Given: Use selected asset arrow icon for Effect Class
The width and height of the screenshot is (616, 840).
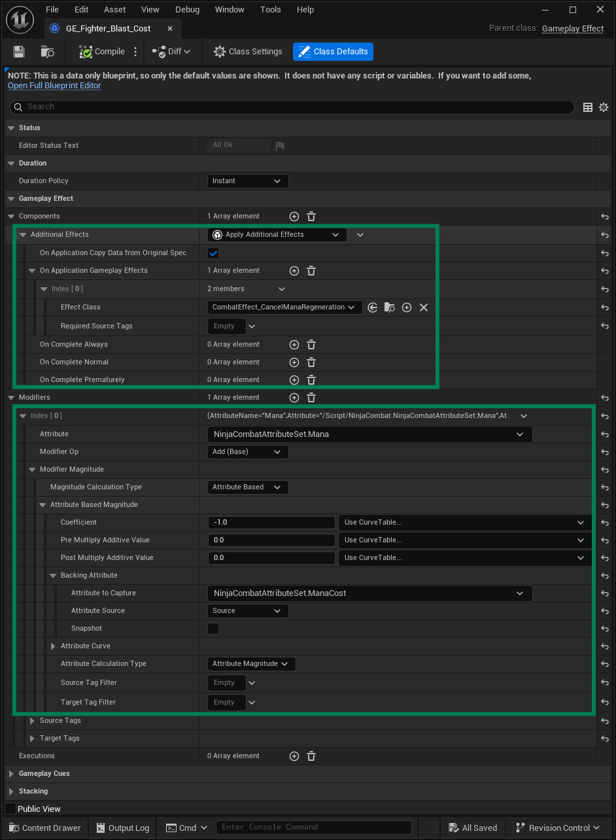Looking at the screenshot, I should click(373, 307).
